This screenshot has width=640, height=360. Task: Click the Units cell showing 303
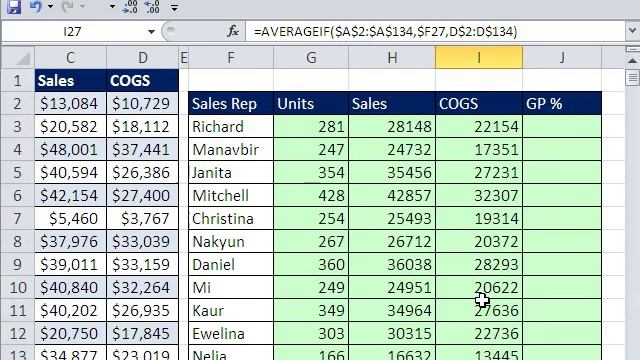311,333
